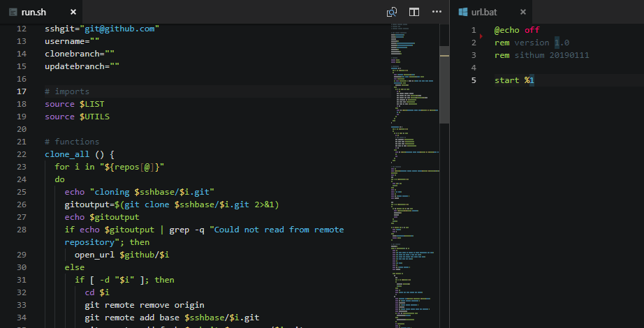Click the "open_url $github/$i" line
The width and height of the screenshot is (644, 328).
(122, 255)
